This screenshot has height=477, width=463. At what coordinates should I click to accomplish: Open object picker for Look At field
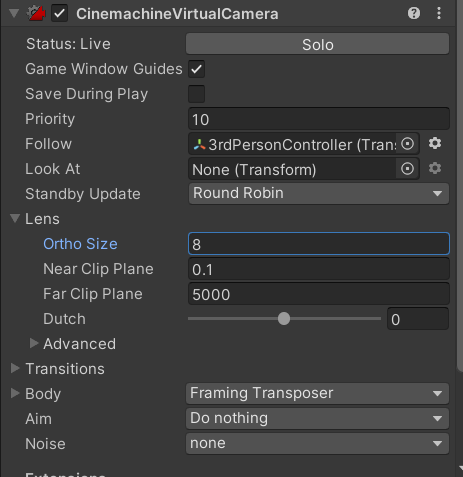click(407, 169)
